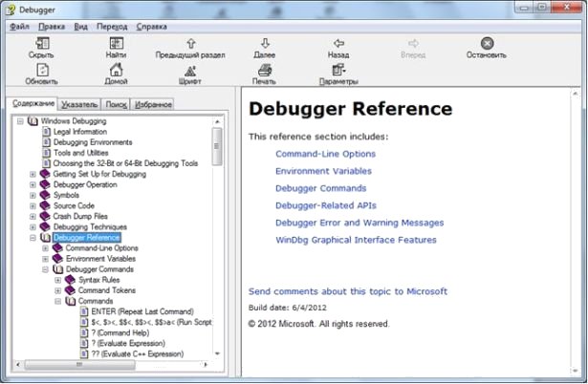The height and width of the screenshot is (384, 588).
Task: Expand the Command-Line Options tree node
Action: [x=45, y=248]
